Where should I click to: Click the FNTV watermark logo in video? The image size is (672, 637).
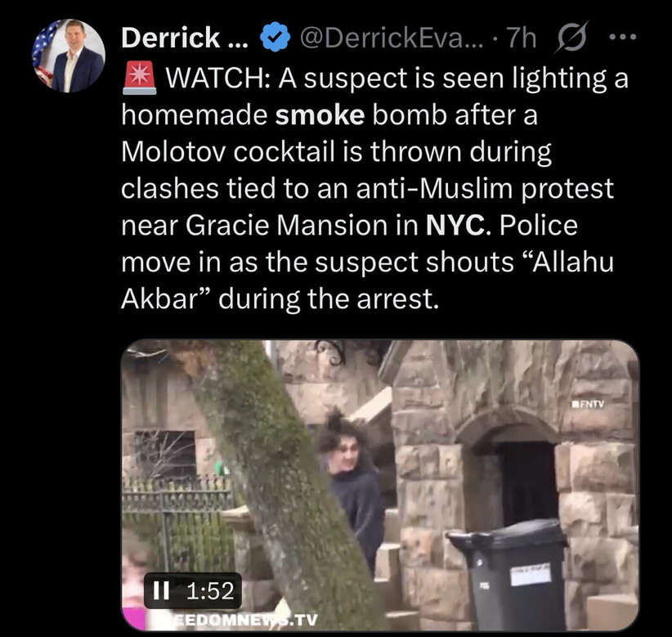588,404
